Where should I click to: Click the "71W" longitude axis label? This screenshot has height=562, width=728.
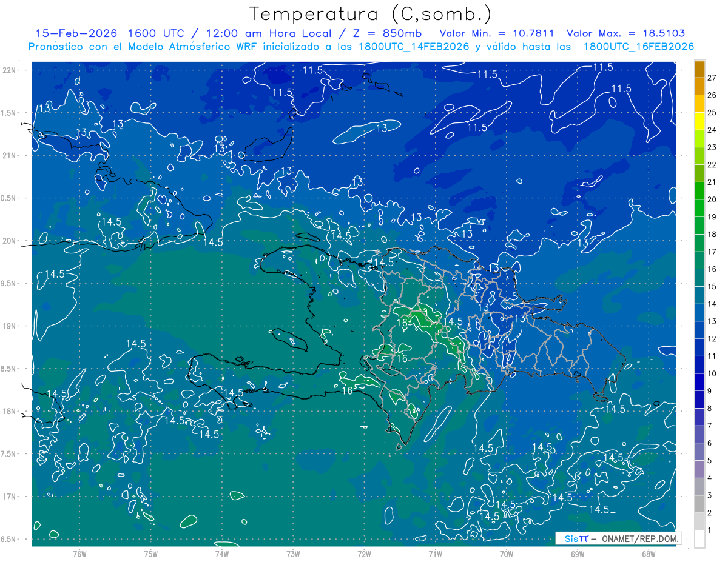click(435, 554)
